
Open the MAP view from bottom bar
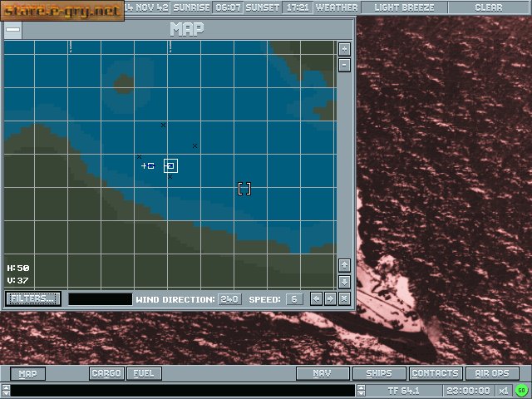point(27,373)
